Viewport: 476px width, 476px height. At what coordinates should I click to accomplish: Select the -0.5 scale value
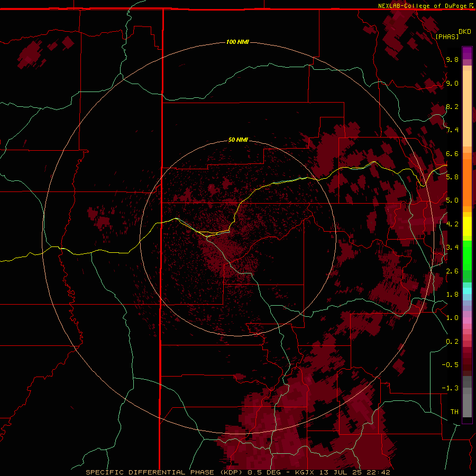point(450,364)
